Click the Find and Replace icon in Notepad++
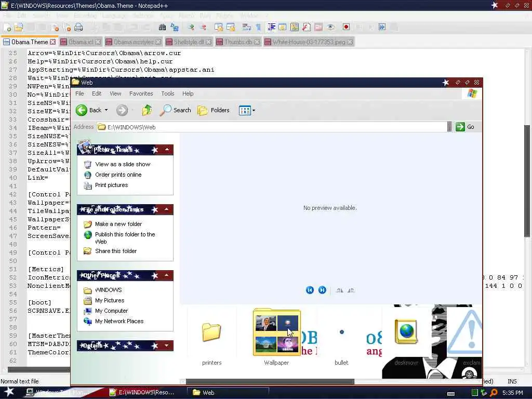Screen dimensions: 532x399 pos(175,27)
